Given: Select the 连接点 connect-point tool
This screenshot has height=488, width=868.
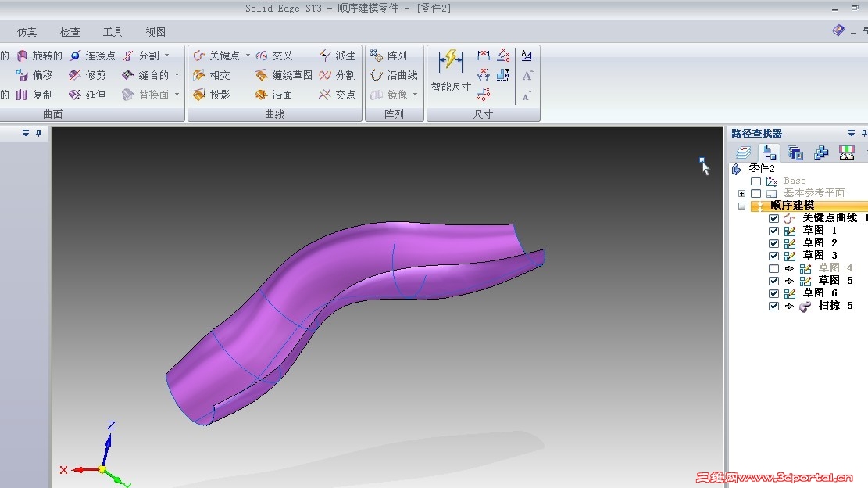Looking at the screenshot, I should [92, 56].
